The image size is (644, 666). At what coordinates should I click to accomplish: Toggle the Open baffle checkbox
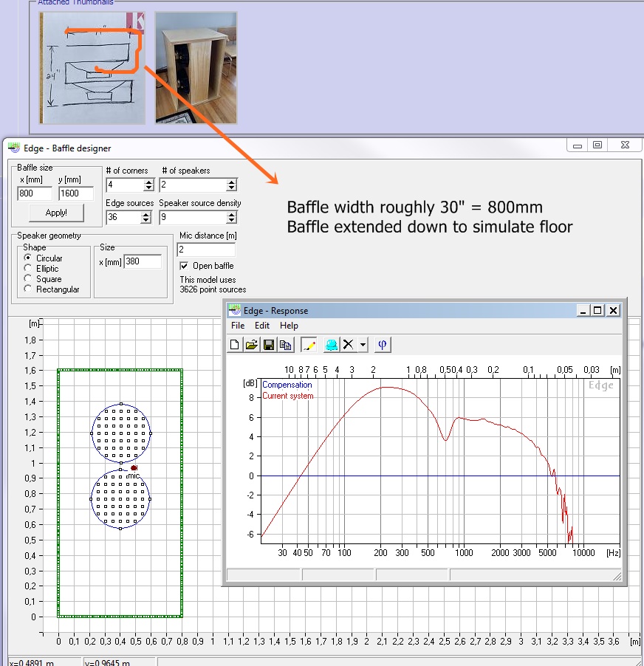(184, 266)
